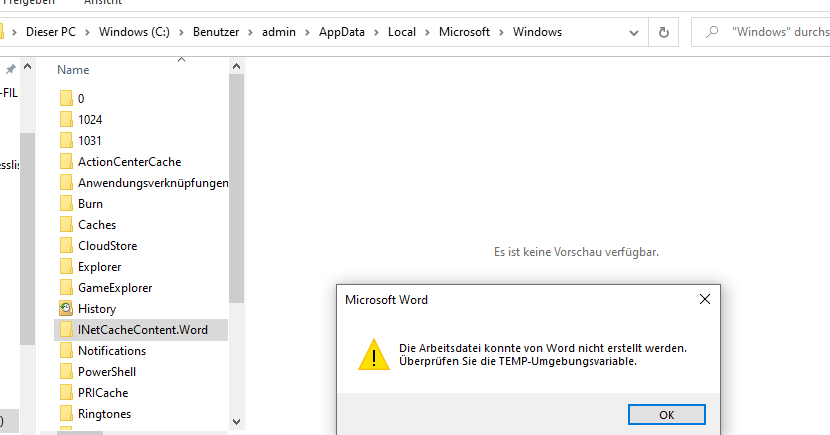Click the file list vertical scrollbar thumb
Screen dimensions: 830x435
coord(237,188)
